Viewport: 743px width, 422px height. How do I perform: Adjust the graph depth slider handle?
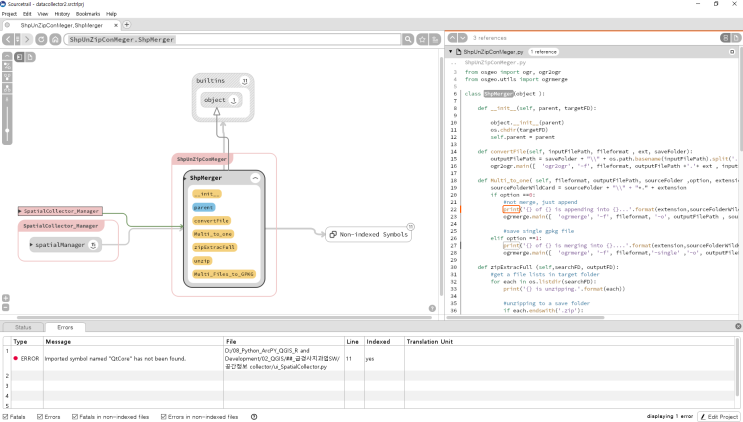7,130
